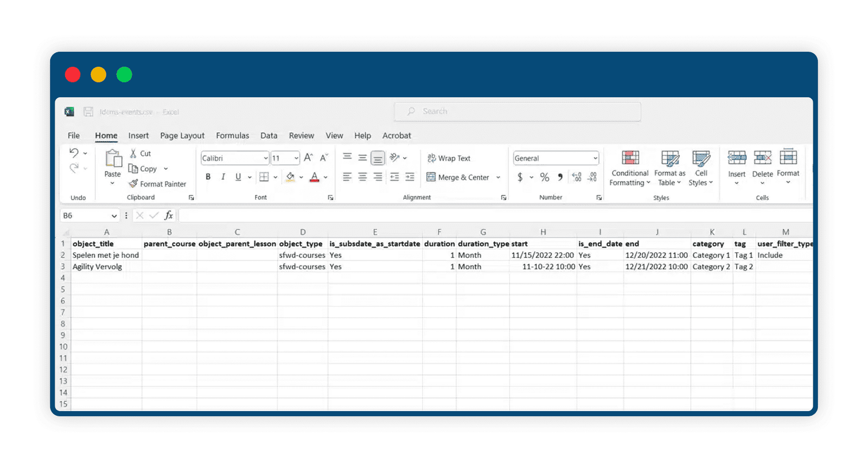868x468 pixels.
Task: Click the Cell Styles button
Action: [701, 169]
